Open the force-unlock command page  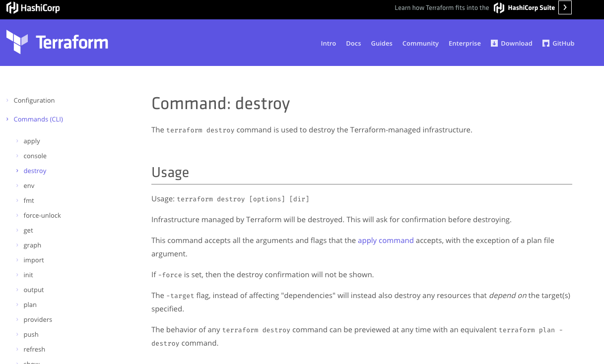click(x=42, y=215)
